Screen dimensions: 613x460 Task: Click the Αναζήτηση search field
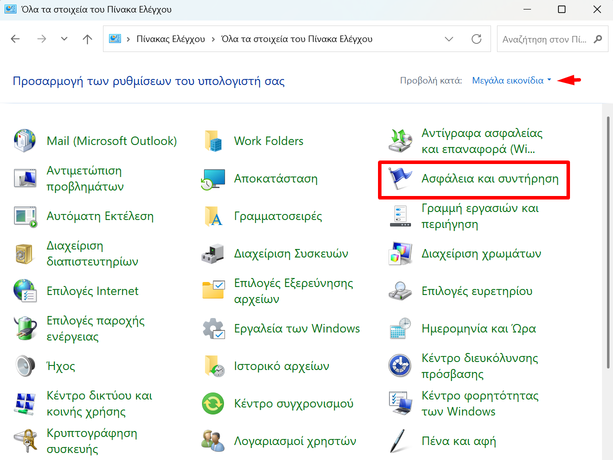[544, 39]
